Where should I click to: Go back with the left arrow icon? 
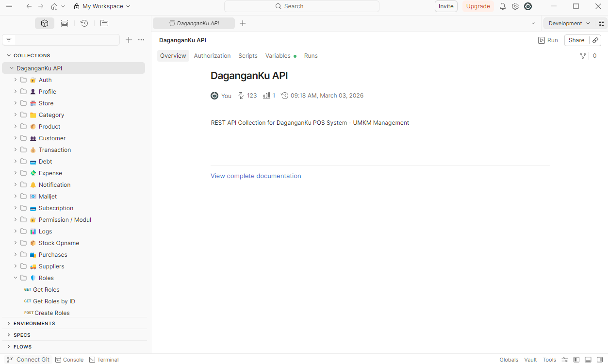tap(29, 6)
